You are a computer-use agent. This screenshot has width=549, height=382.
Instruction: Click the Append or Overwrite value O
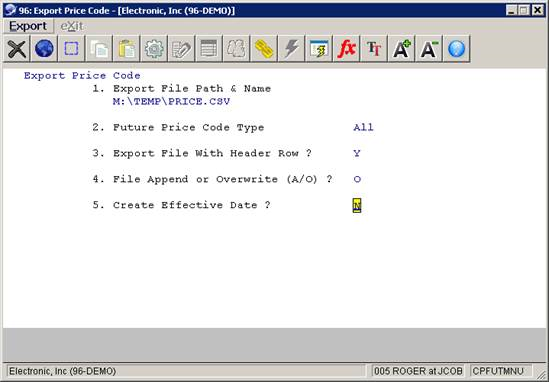pyautogui.click(x=357, y=179)
